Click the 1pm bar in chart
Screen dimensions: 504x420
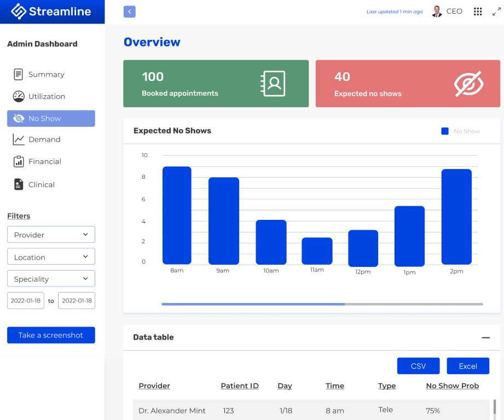(x=409, y=236)
